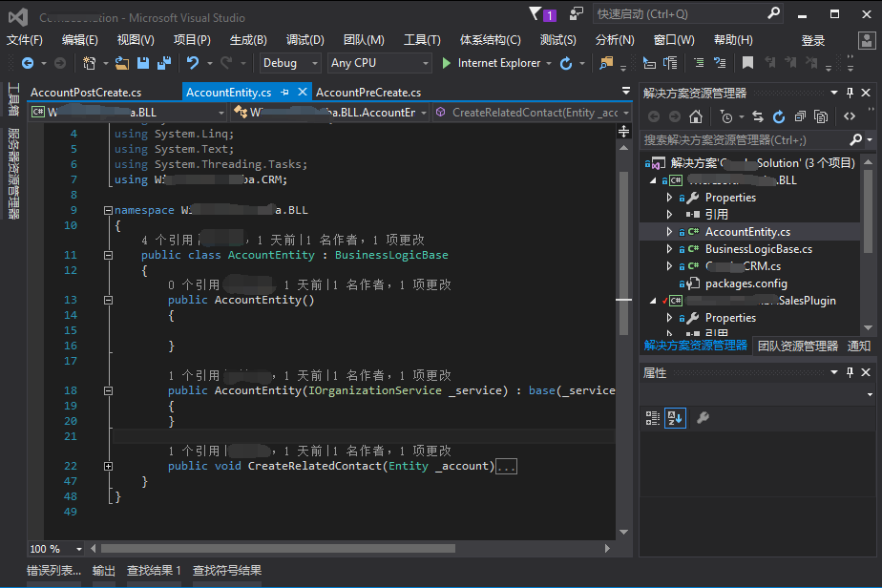This screenshot has height=588, width=882.
Task: Switch to AccountPreCreate.cs tab
Action: click(368, 93)
